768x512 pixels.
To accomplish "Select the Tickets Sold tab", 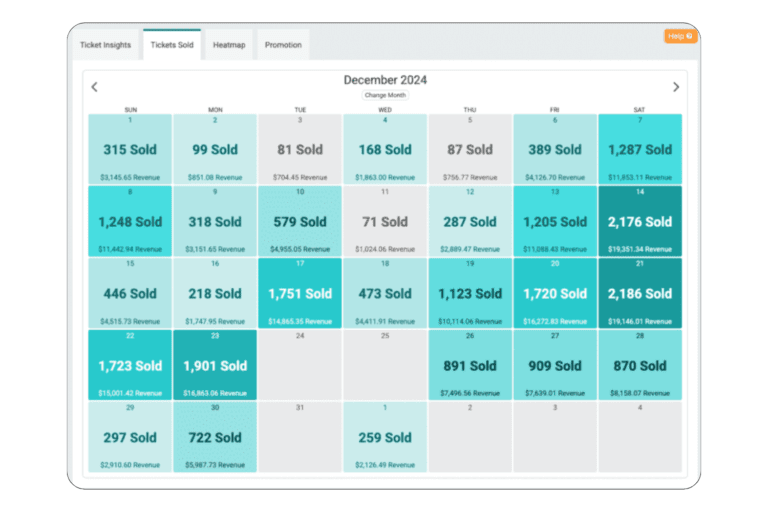I will 172,45.
